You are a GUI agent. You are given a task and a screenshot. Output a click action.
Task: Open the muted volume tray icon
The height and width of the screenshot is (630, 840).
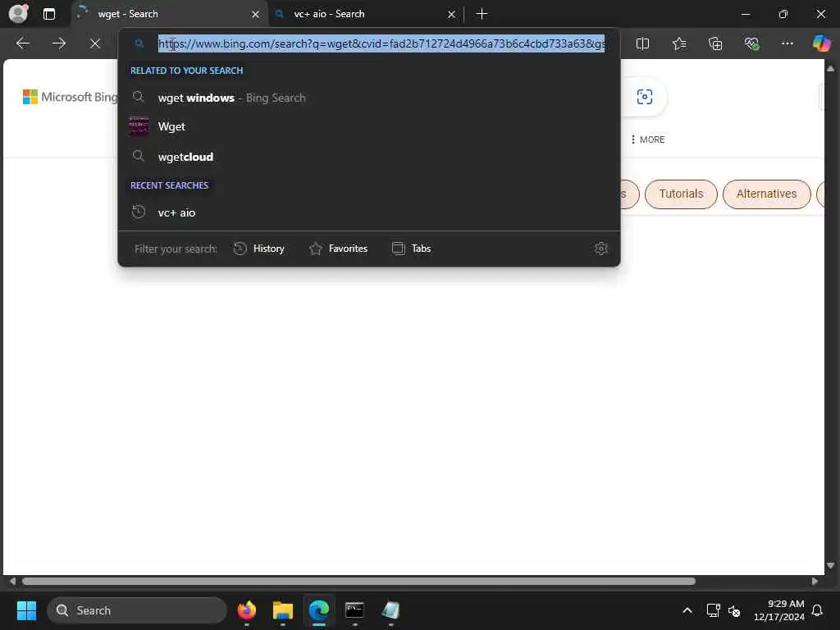(x=734, y=610)
